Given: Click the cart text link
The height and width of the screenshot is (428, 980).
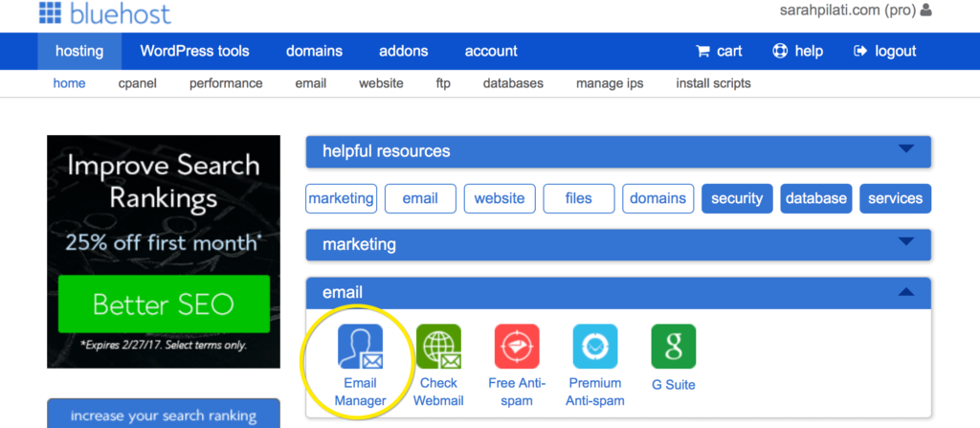Looking at the screenshot, I should 729,52.
